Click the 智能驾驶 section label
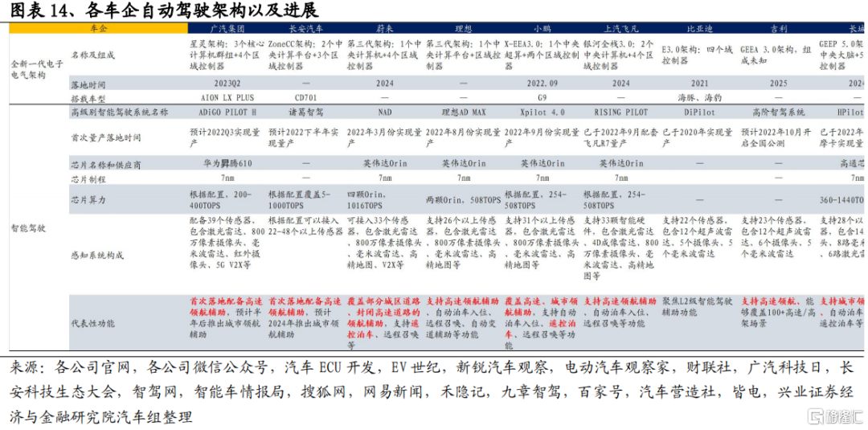This screenshot has height=430, width=868. [27, 227]
